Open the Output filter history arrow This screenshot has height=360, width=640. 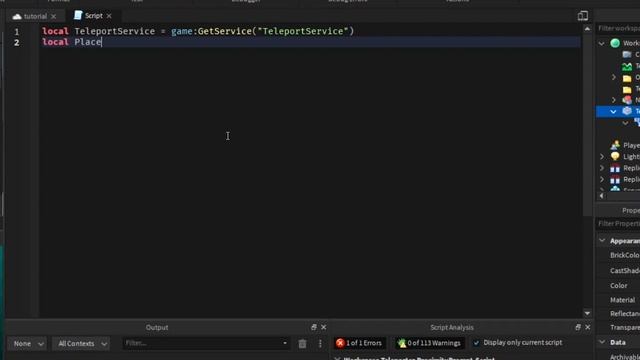tap(285, 343)
